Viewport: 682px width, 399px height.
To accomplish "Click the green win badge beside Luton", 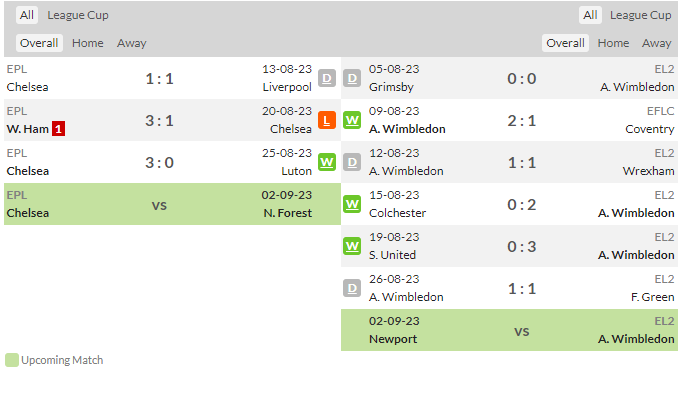I will pyautogui.click(x=327, y=162).
